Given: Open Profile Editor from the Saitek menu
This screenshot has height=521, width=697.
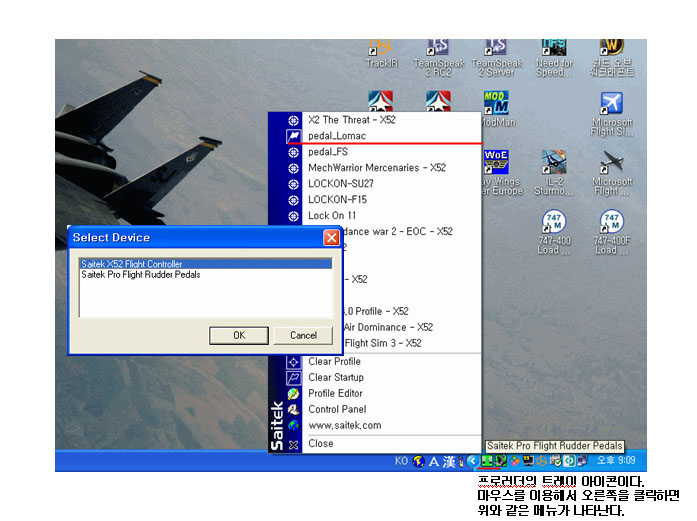Looking at the screenshot, I should point(392,393).
